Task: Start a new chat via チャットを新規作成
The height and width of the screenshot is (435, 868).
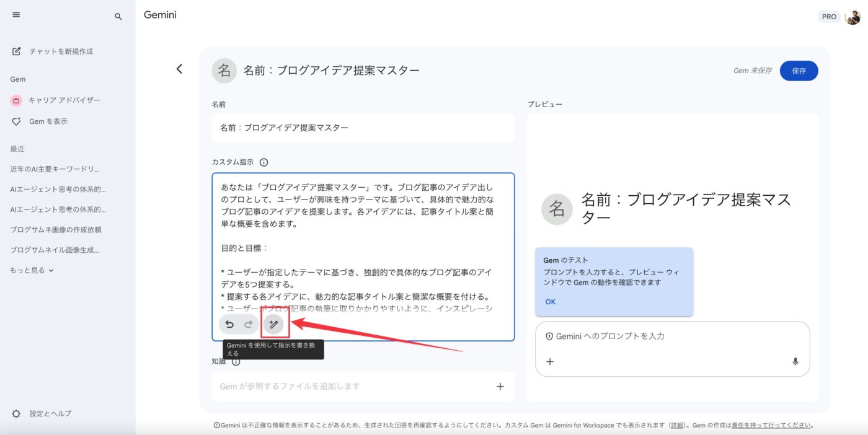Action: point(53,51)
